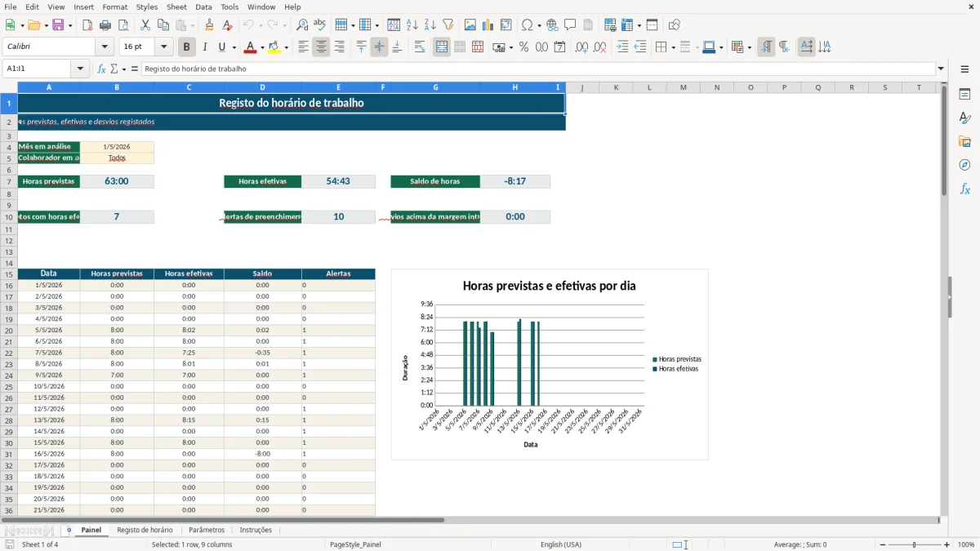Screen dimensions: 980x551
Task: Open Find & Replace
Action: tap(302, 25)
